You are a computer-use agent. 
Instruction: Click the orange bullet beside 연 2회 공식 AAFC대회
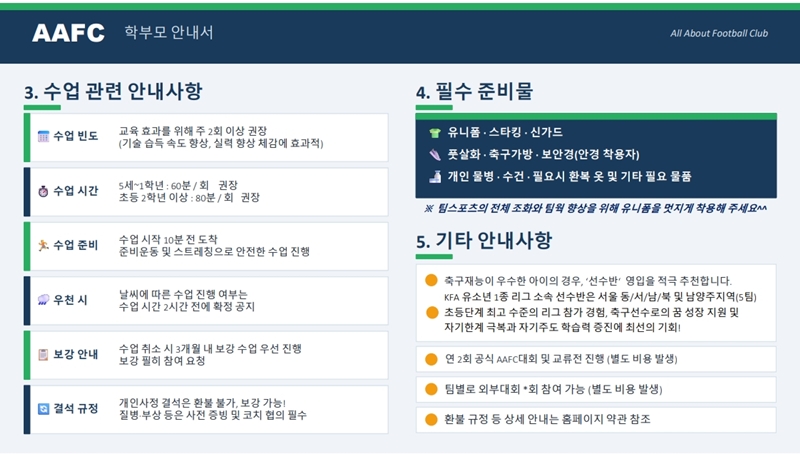431,359
